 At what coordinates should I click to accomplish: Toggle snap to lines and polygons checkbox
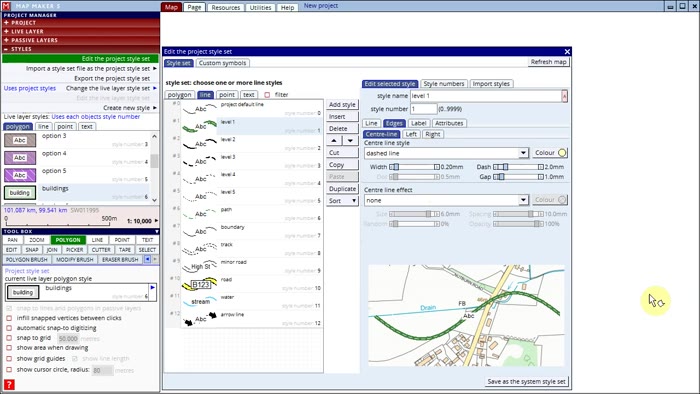9,308
